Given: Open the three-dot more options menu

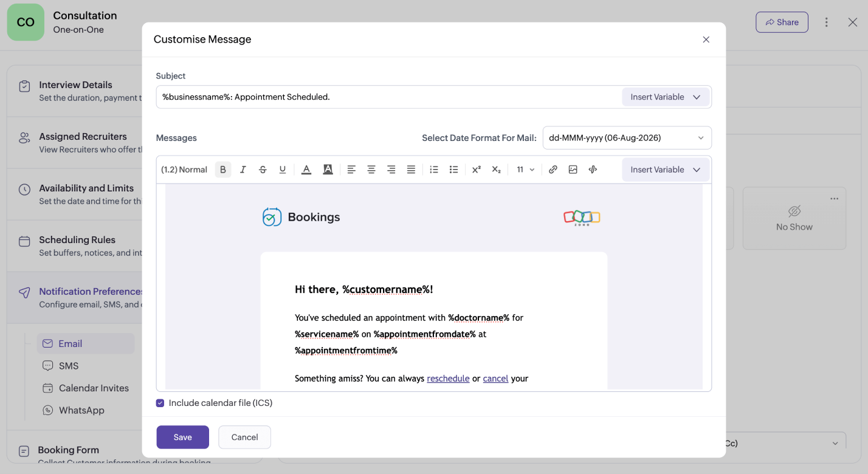Looking at the screenshot, I should 827,22.
